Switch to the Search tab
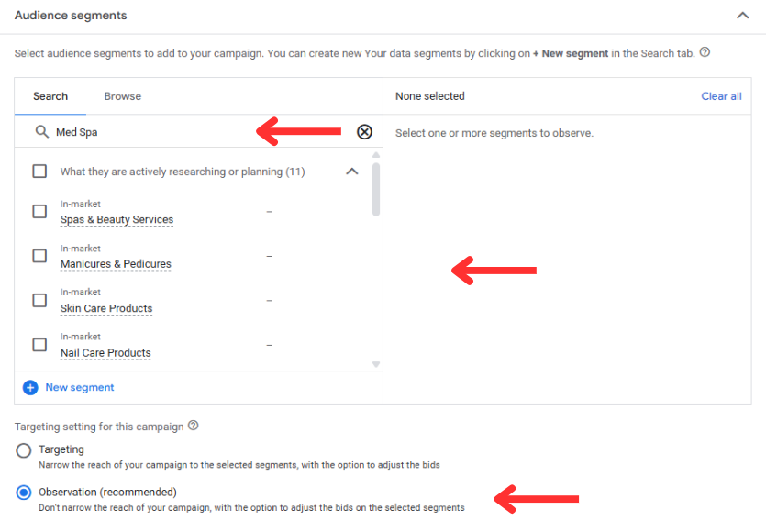 [50, 96]
